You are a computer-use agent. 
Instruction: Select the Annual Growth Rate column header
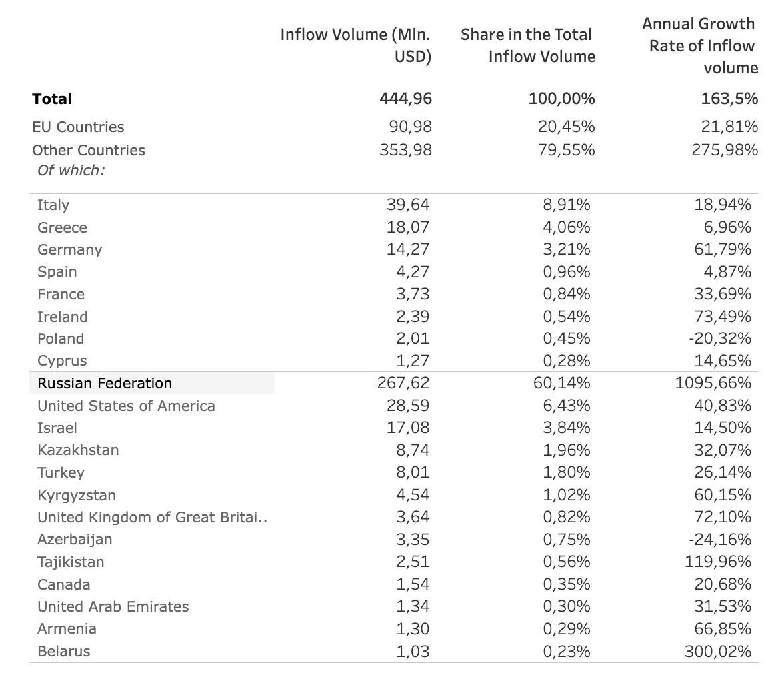pos(699,45)
